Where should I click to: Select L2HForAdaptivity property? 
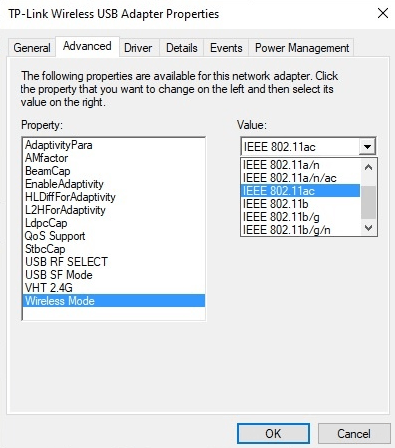point(114,210)
